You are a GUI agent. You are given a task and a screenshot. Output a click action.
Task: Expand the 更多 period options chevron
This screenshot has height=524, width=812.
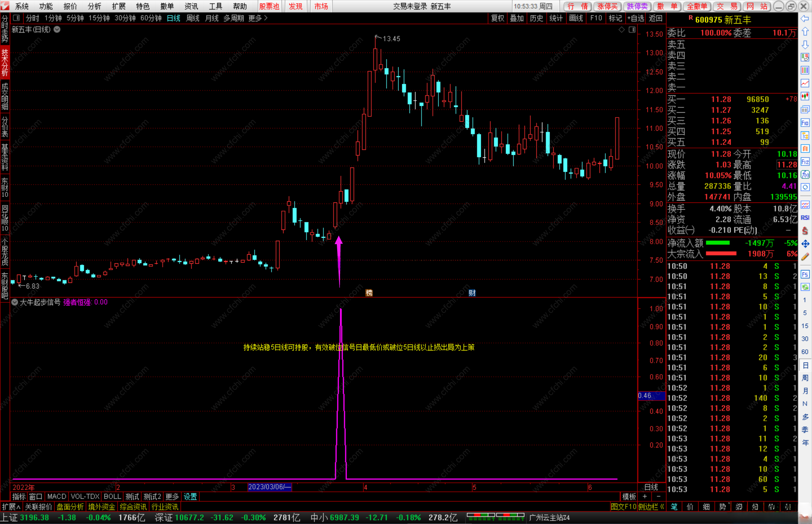266,18
